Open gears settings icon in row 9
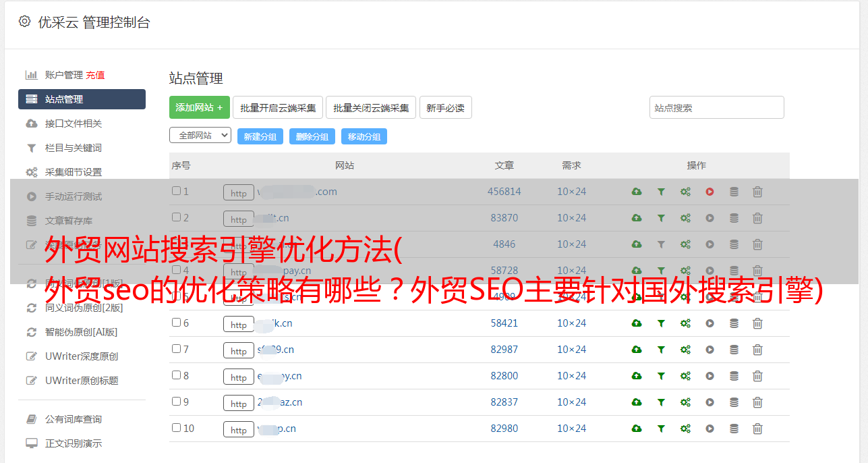The width and height of the screenshot is (868, 463). [685, 402]
